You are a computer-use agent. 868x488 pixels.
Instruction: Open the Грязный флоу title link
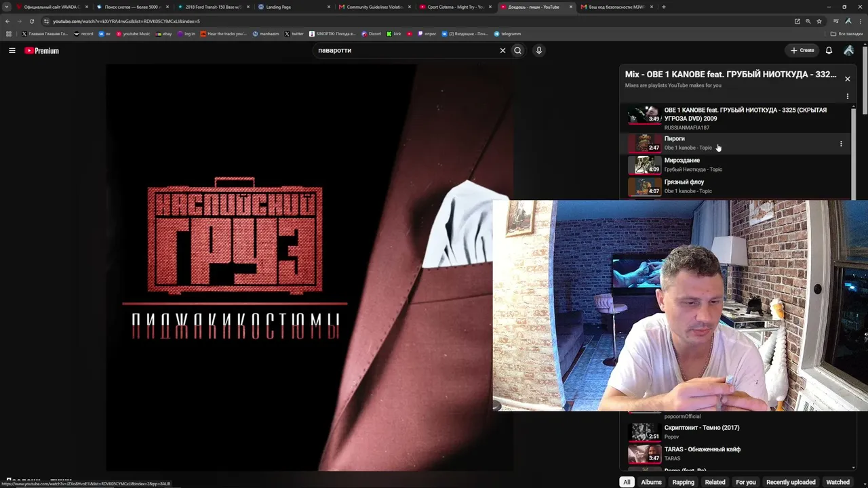click(x=684, y=182)
